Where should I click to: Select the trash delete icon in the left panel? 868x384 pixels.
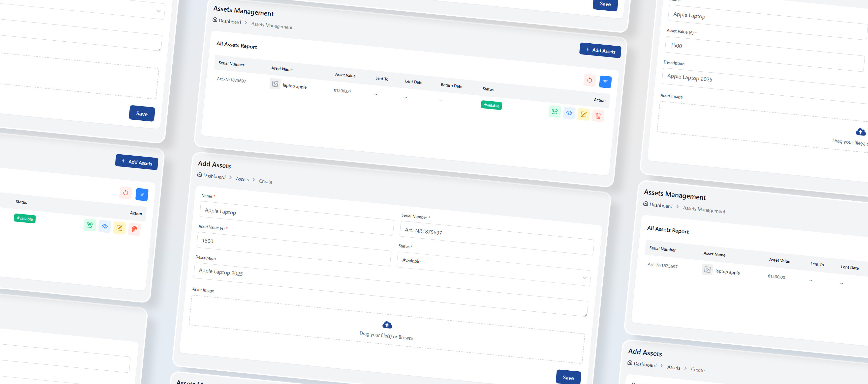[134, 229]
